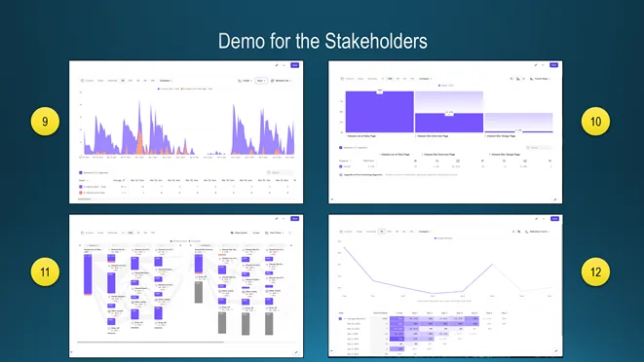The width and height of the screenshot is (644, 362).
Task: Click the second funnel bar, Viewed Site Overview Page
Action: click(x=449, y=123)
